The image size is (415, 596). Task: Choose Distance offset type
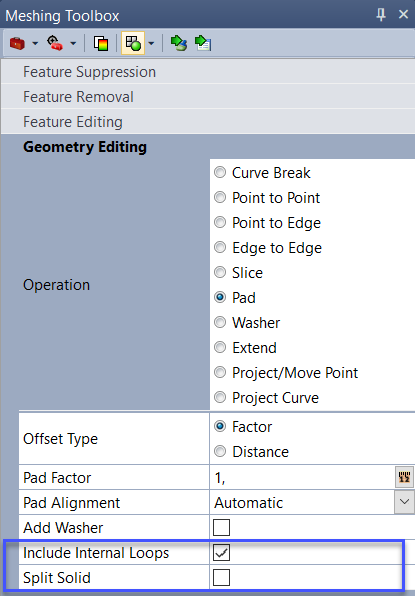tap(220, 452)
